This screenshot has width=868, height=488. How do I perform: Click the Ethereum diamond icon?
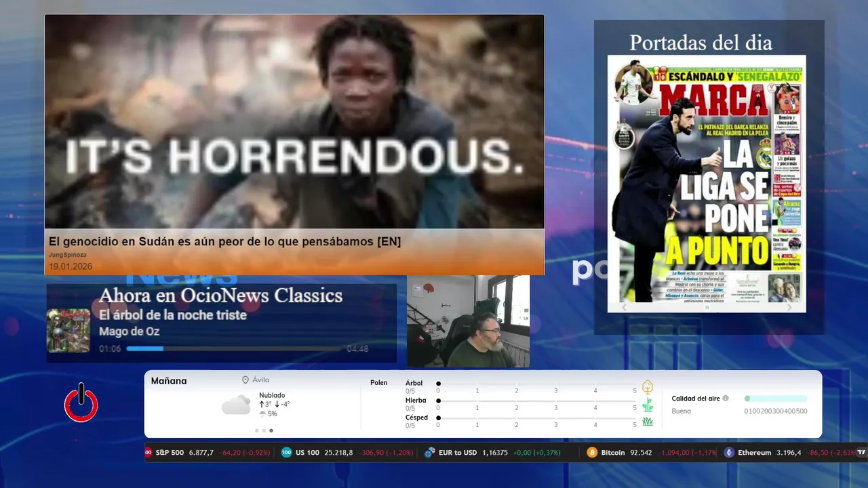tap(729, 452)
